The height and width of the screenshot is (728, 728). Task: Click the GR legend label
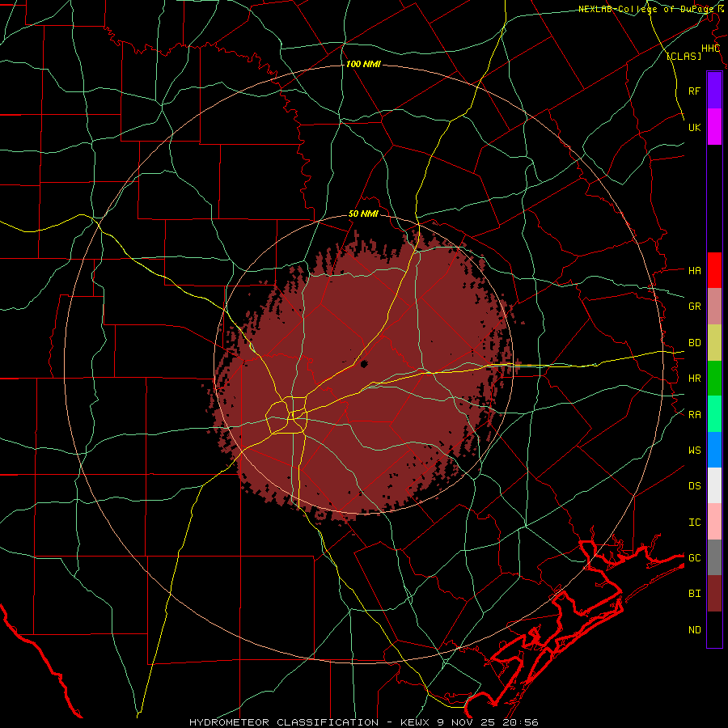(x=694, y=307)
